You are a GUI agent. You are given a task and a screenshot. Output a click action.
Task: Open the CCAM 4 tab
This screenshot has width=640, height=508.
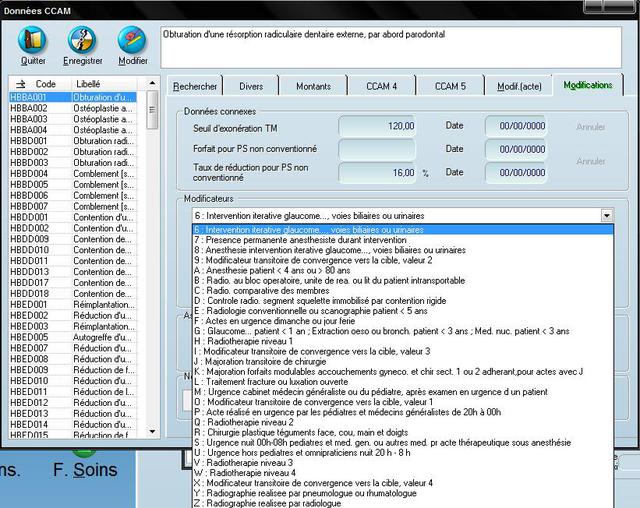coord(379,86)
